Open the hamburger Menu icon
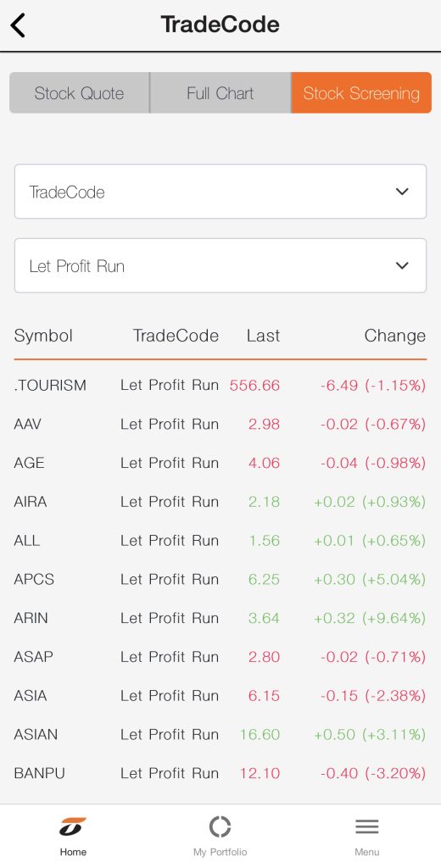The image size is (441, 868). 366,826
